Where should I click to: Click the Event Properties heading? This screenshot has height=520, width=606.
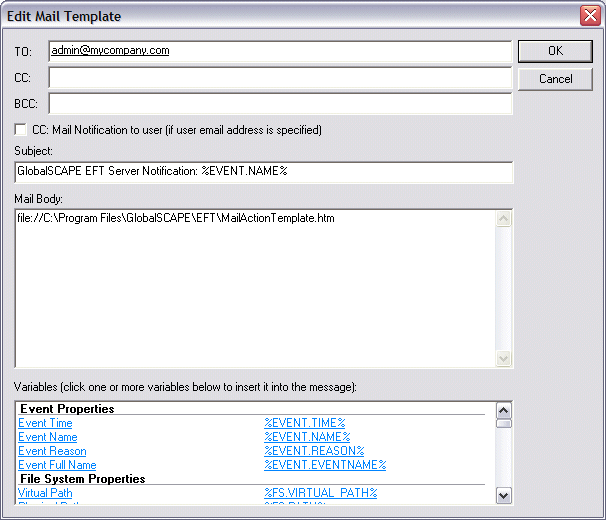pos(67,409)
